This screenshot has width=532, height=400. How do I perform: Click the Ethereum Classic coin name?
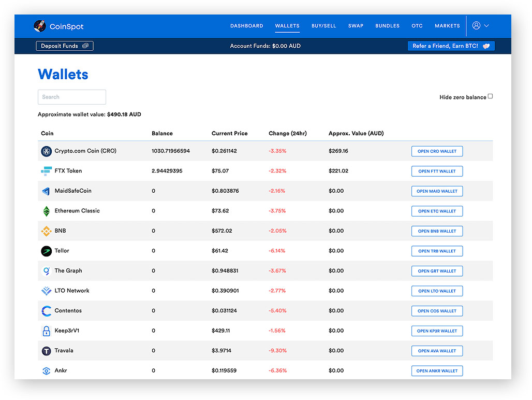tap(77, 211)
